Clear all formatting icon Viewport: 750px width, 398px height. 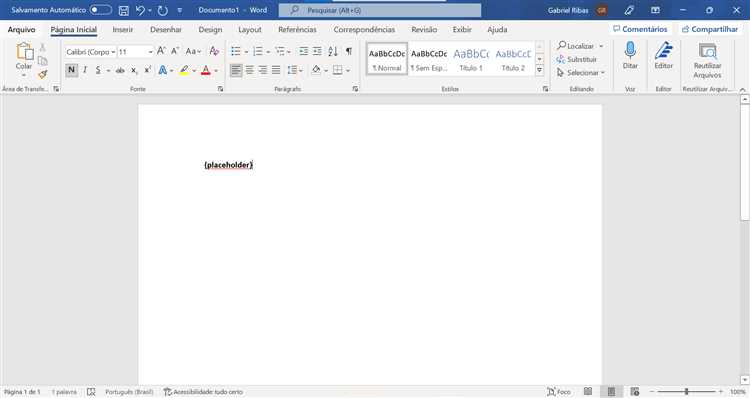pyautogui.click(x=214, y=51)
